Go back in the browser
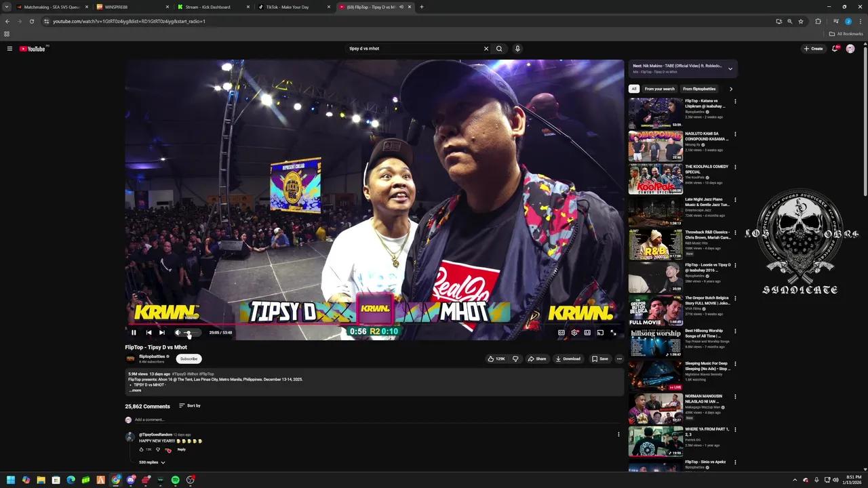This screenshot has height=488, width=868. coord(7,21)
